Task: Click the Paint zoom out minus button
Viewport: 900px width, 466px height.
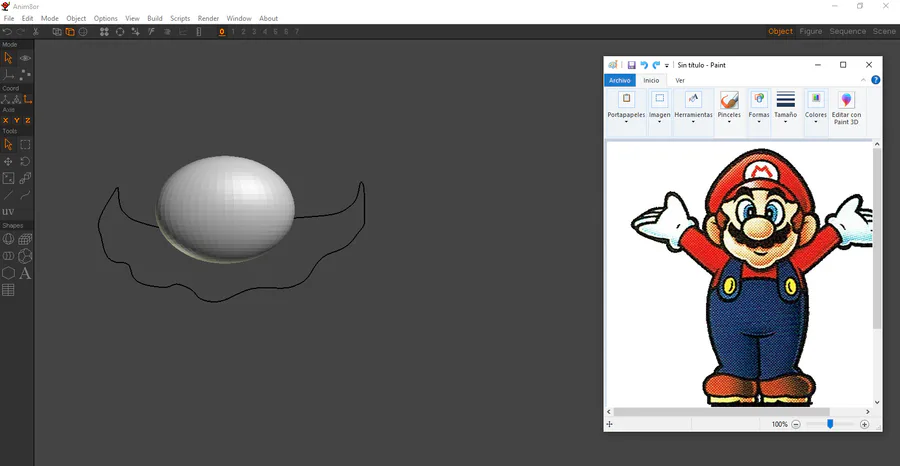Action: pos(796,425)
